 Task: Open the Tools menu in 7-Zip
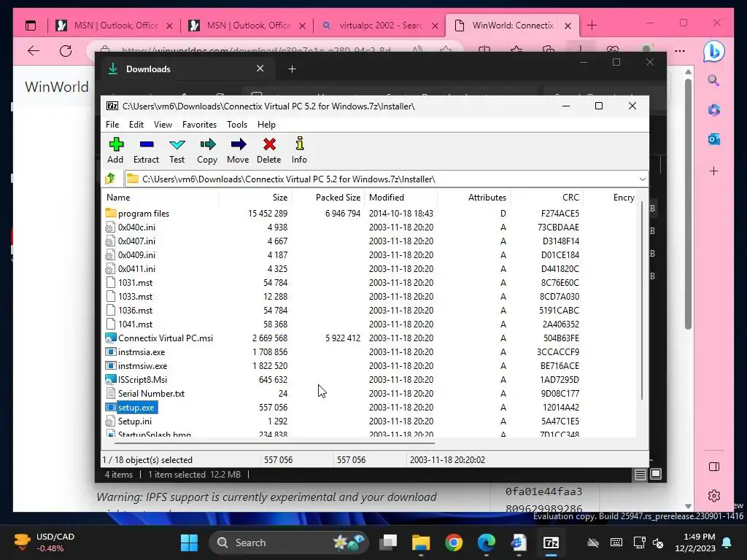pyautogui.click(x=237, y=124)
